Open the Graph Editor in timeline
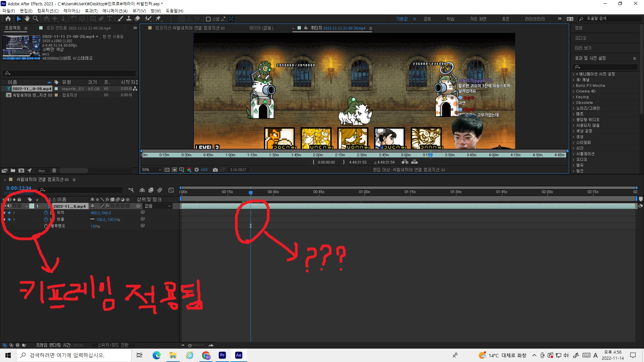Viewport: 644px width, 362px height. coord(171,190)
